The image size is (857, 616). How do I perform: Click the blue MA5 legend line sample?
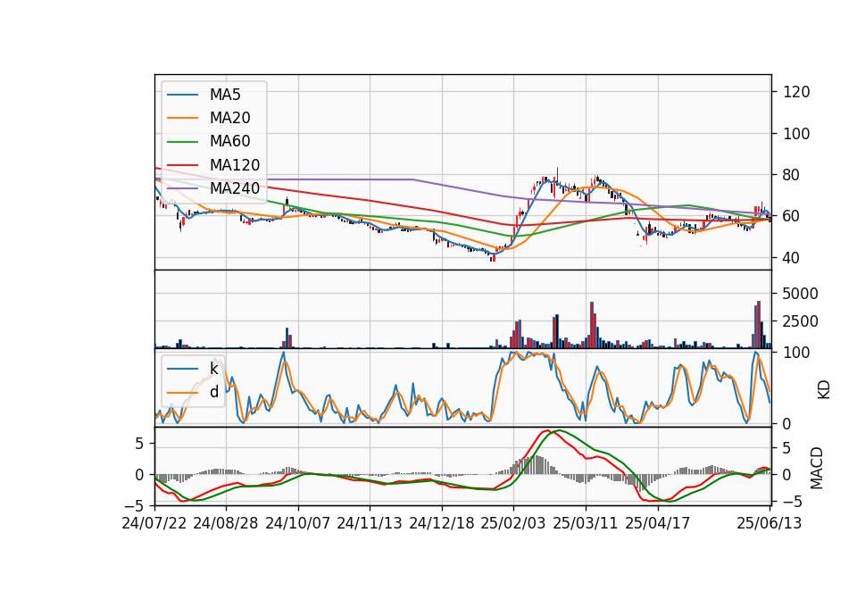[x=182, y=95]
